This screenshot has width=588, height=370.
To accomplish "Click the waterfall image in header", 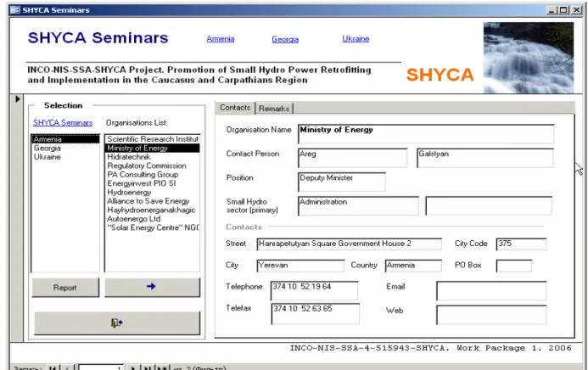I will pos(528,58).
